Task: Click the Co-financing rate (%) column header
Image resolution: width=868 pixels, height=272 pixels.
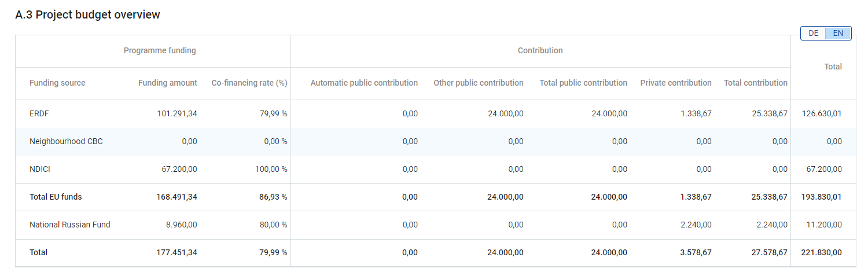Action: click(249, 83)
